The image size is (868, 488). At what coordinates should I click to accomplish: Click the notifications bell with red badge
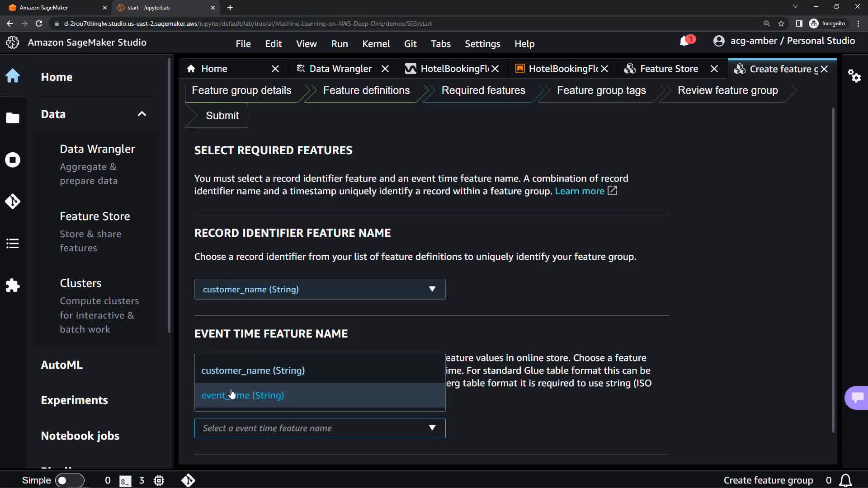(685, 41)
